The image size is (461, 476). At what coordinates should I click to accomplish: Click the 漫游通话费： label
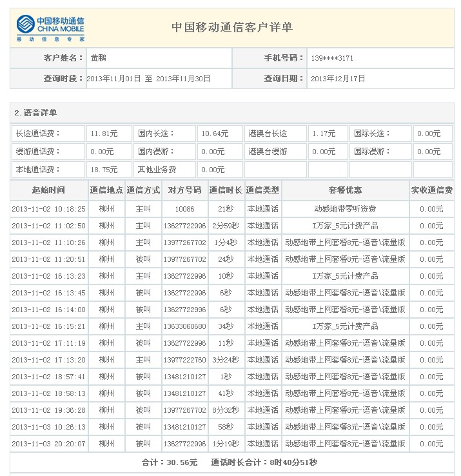[x=38, y=151]
